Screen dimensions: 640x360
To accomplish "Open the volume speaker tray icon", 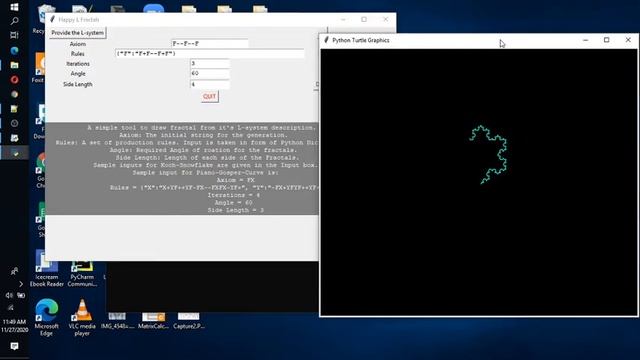I will (x=9, y=295).
